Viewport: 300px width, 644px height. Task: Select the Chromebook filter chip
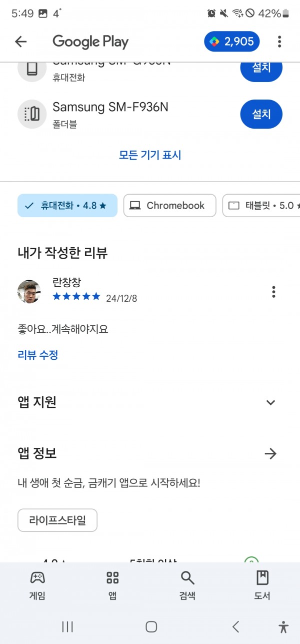(170, 206)
